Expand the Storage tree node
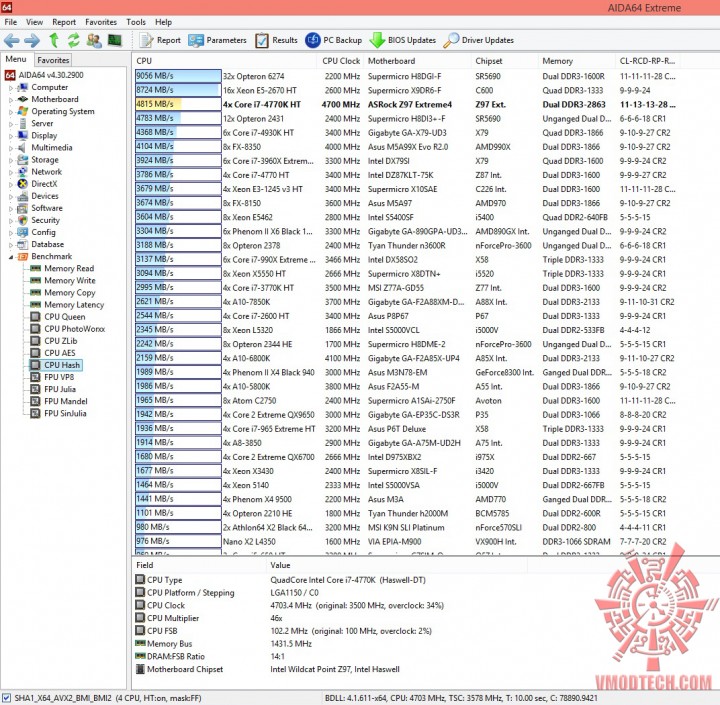This screenshot has width=720, height=705. [x=11, y=160]
